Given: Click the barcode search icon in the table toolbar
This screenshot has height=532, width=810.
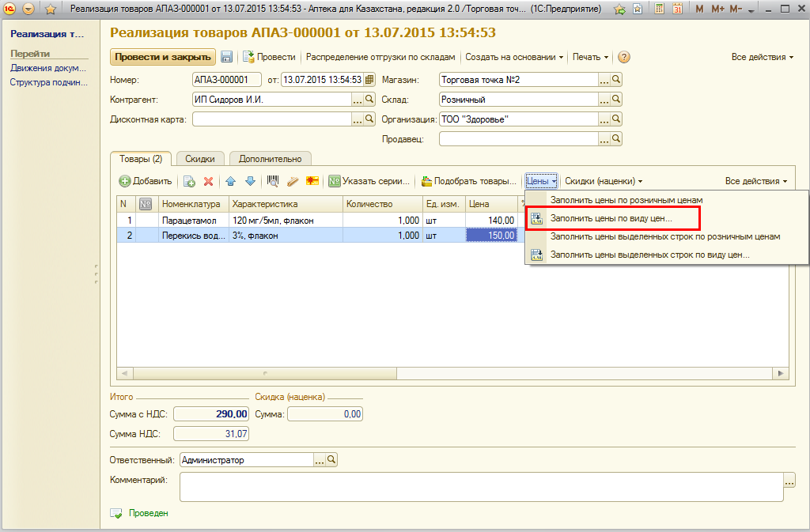Looking at the screenshot, I should click(273, 181).
